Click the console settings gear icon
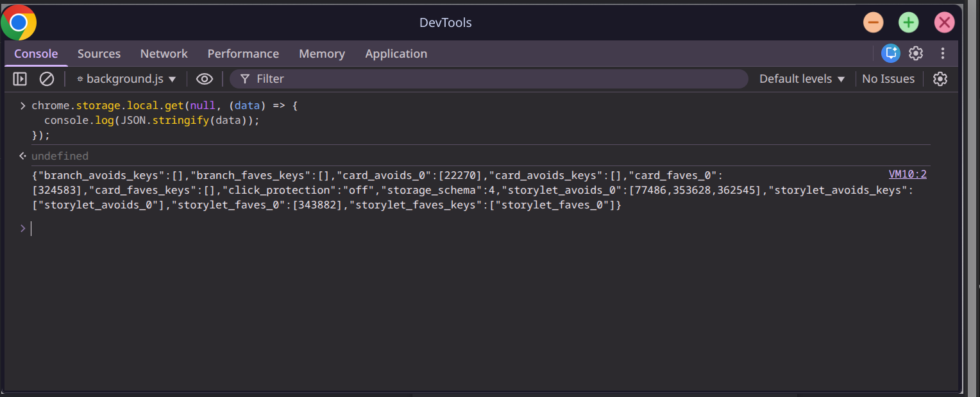Viewport: 980px width, 397px height. tap(940, 78)
